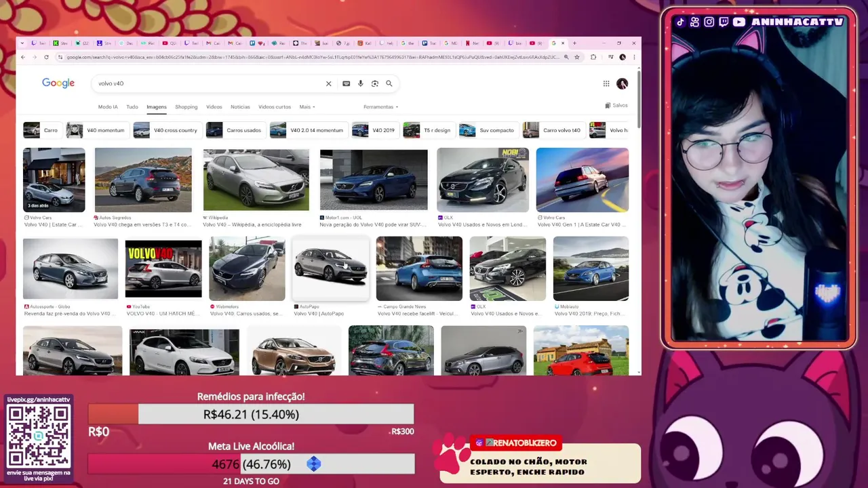Click the zoom magnifier icon in address bar
This screenshot has width=868, height=488.
coord(566,57)
